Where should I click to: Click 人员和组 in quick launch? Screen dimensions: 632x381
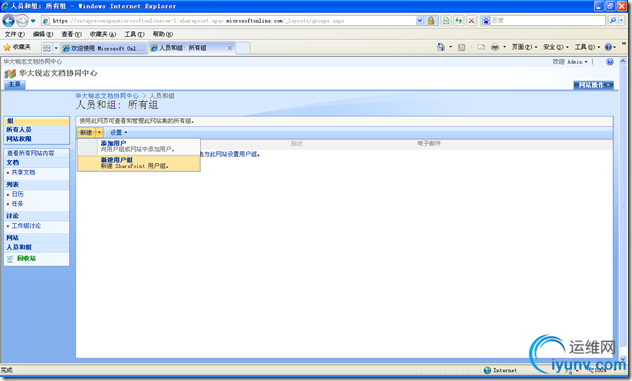[x=19, y=247]
